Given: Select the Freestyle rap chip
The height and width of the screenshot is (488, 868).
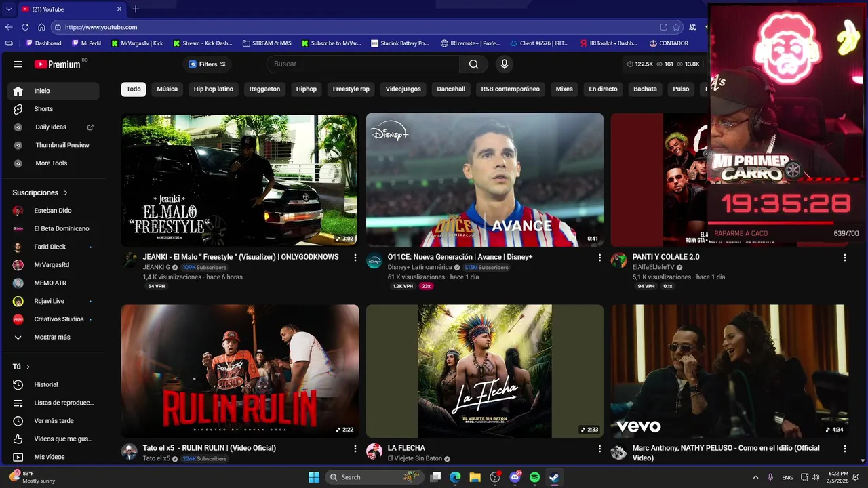Looking at the screenshot, I should click(351, 89).
